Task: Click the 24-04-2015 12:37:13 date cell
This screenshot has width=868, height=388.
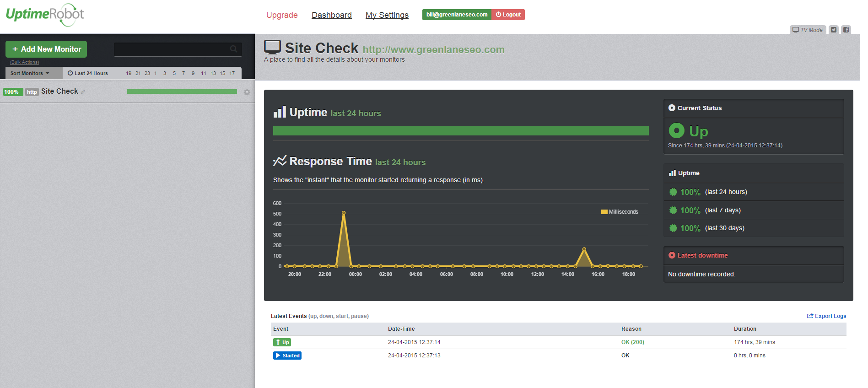Action: 414,356
